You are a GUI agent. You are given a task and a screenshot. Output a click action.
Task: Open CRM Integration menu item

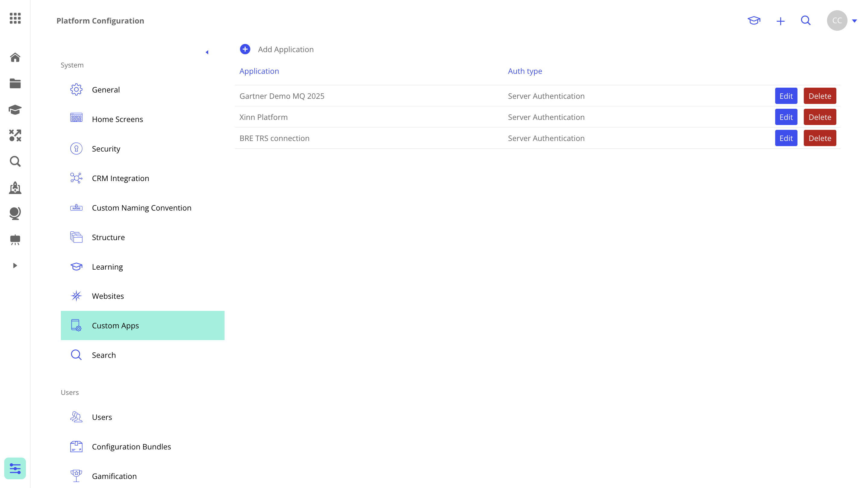pos(143,178)
